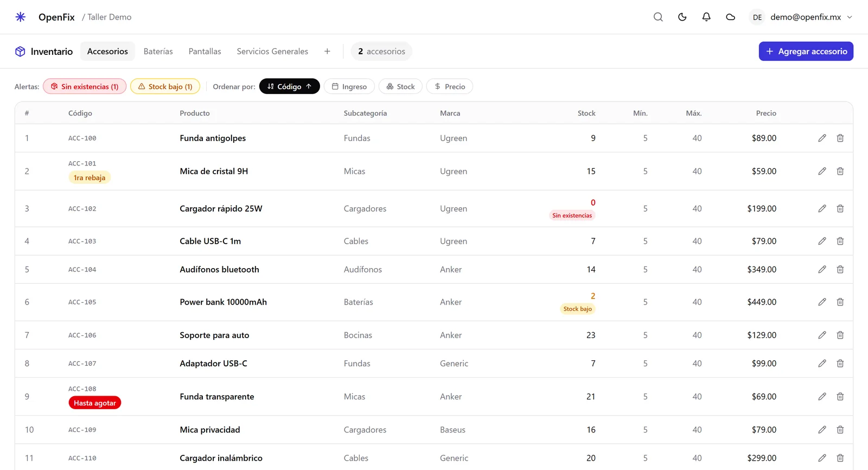Open the OpenFix asterisk logo
Image resolution: width=868 pixels, height=470 pixels.
pyautogui.click(x=21, y=17)
